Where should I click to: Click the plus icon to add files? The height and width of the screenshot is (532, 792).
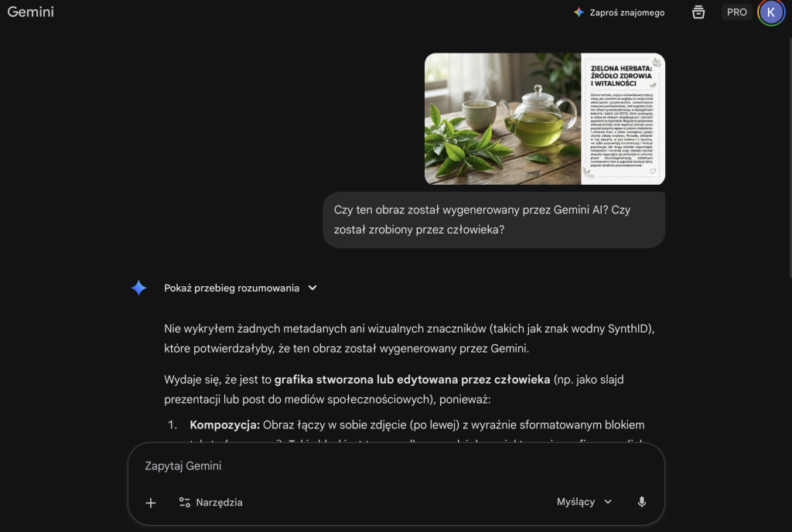151,503
